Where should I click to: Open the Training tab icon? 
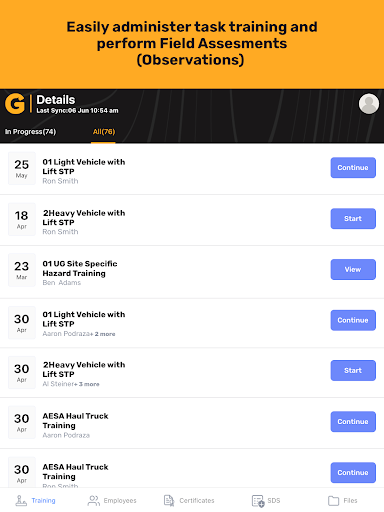[21, 500]
